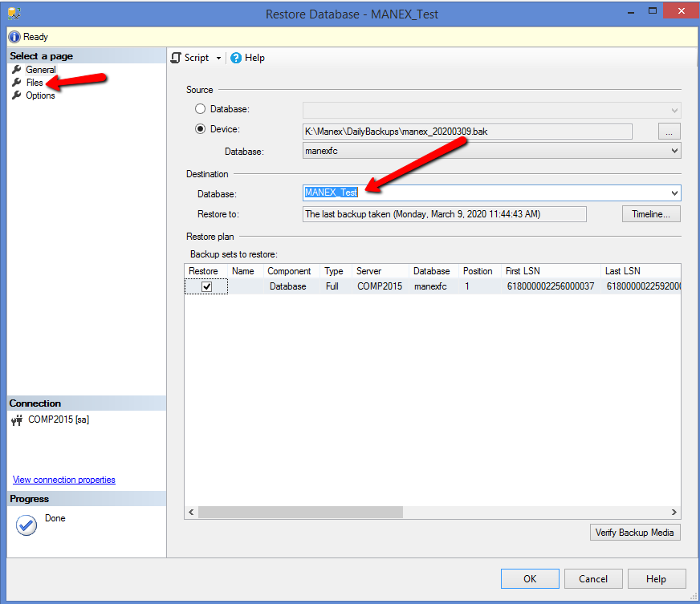Click the blue Help question mark icon
Viewport: 700px width, 604px height.
(x=236, y=58)
